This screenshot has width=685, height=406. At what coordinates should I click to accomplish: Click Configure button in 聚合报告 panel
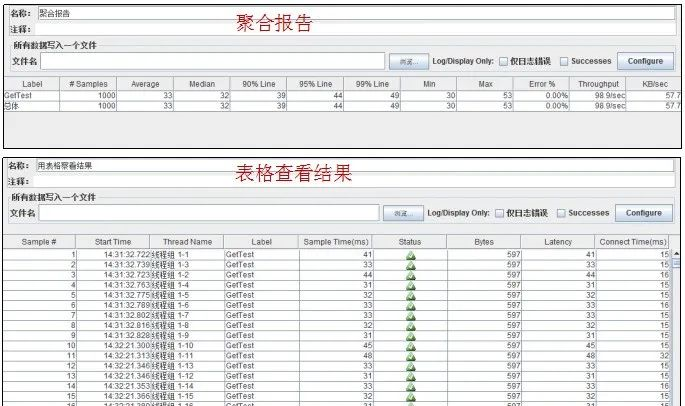click(x=645, y=61)
